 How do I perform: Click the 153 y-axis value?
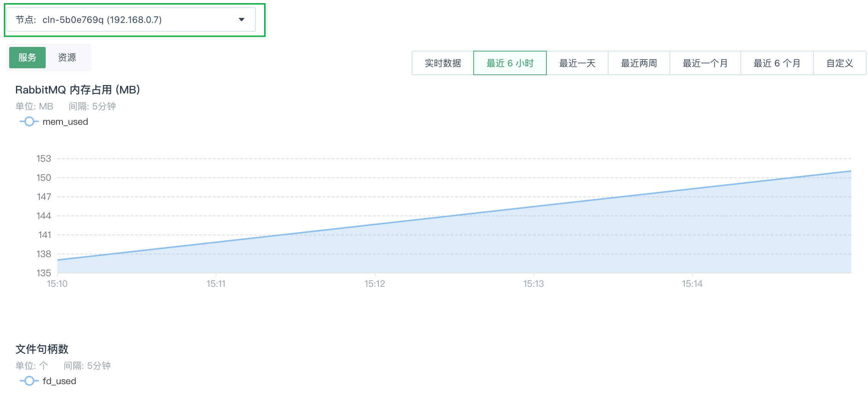[44, 159]
